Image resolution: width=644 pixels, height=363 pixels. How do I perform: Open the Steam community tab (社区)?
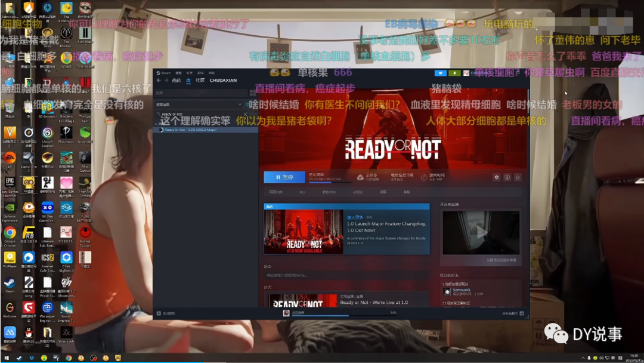[200, 80]
